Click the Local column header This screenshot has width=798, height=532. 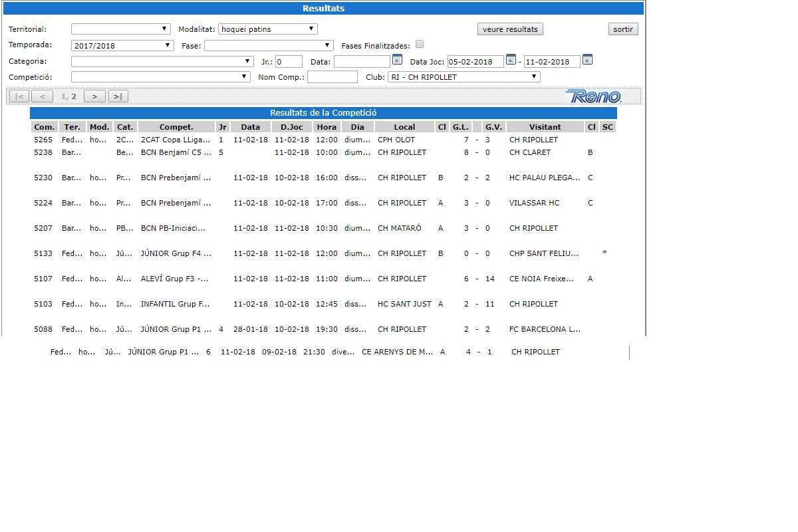coord(404,127)
